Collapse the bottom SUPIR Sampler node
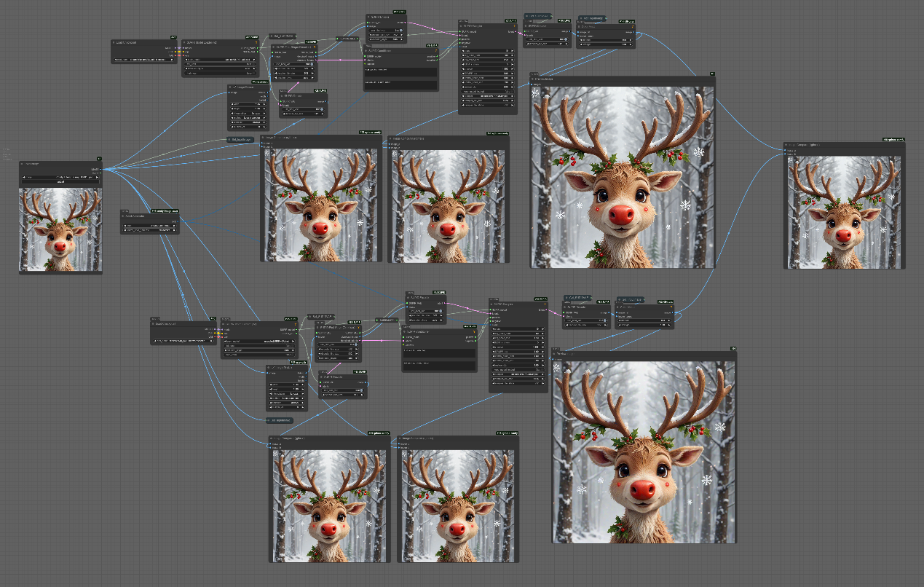This screenshot has height=587, width=924. tap(492, 304)
